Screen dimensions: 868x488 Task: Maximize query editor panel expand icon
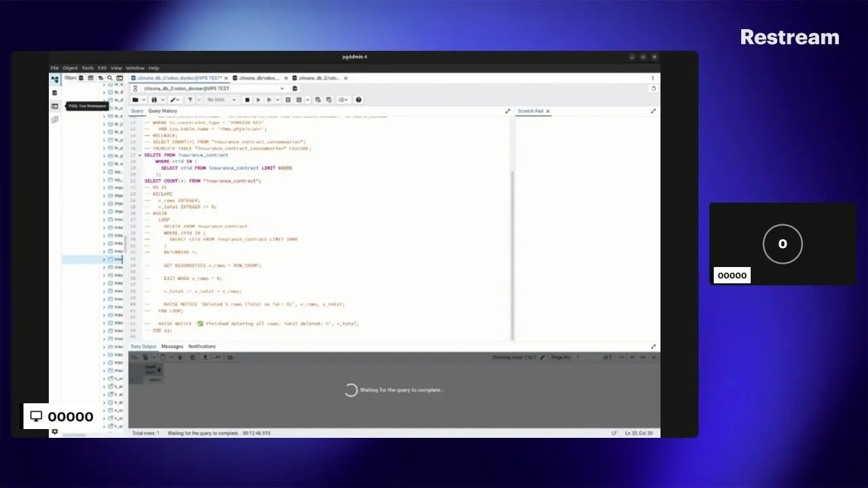(507, 111)
